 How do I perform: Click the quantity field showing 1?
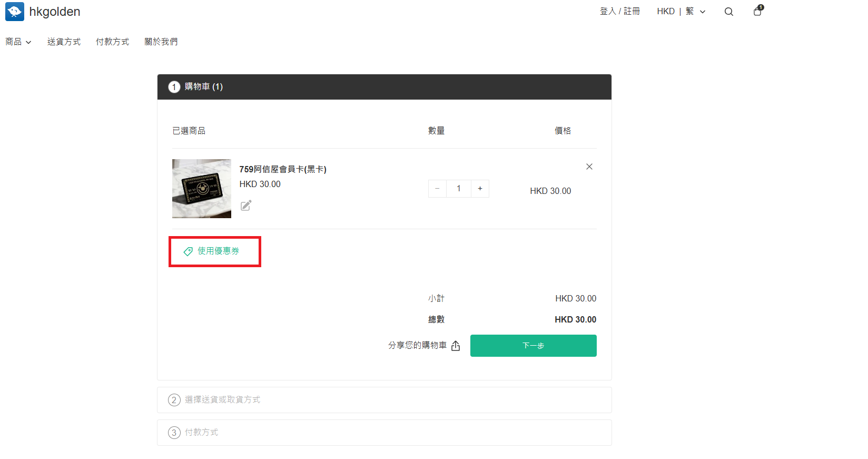[459, 189]
